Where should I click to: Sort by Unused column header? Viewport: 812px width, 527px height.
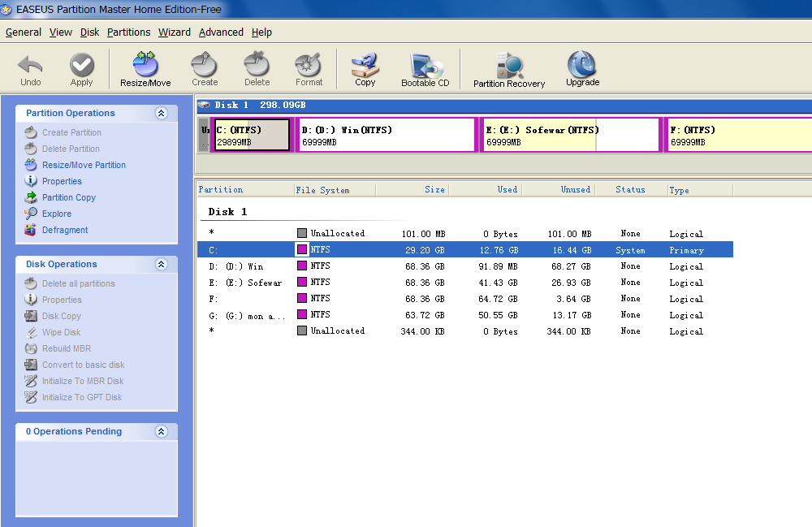coord(559,189)
